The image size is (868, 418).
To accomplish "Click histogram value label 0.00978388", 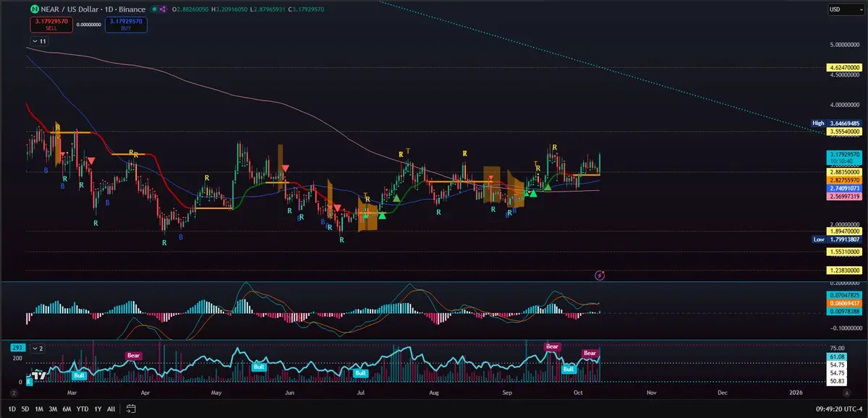I will click(843, 312).
